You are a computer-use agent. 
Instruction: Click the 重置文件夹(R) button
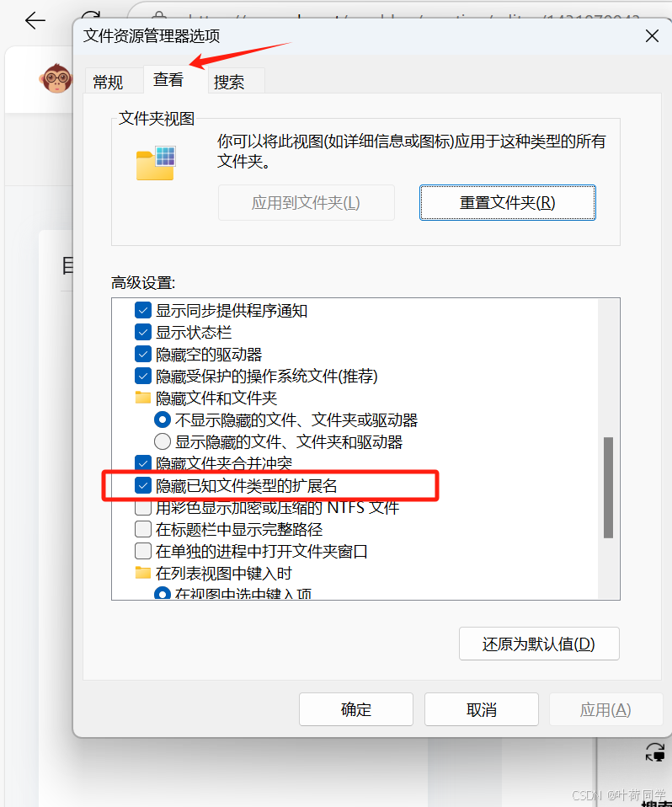point(507,203)
